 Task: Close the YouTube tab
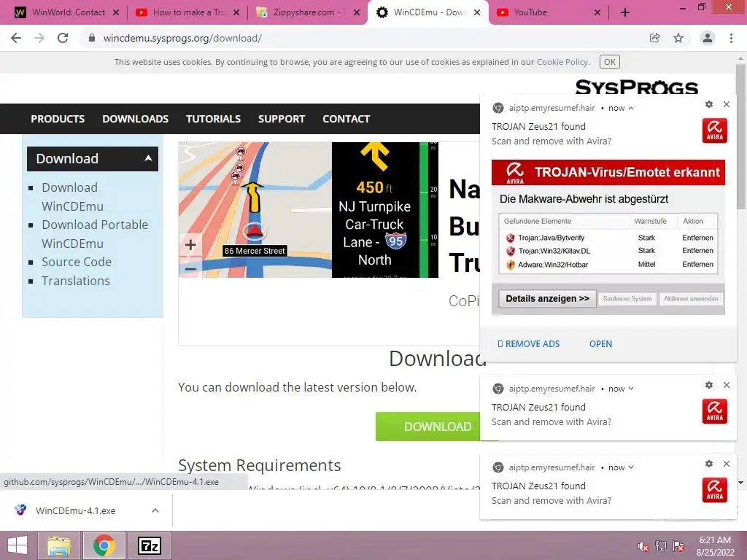click(x=597, y=13)
